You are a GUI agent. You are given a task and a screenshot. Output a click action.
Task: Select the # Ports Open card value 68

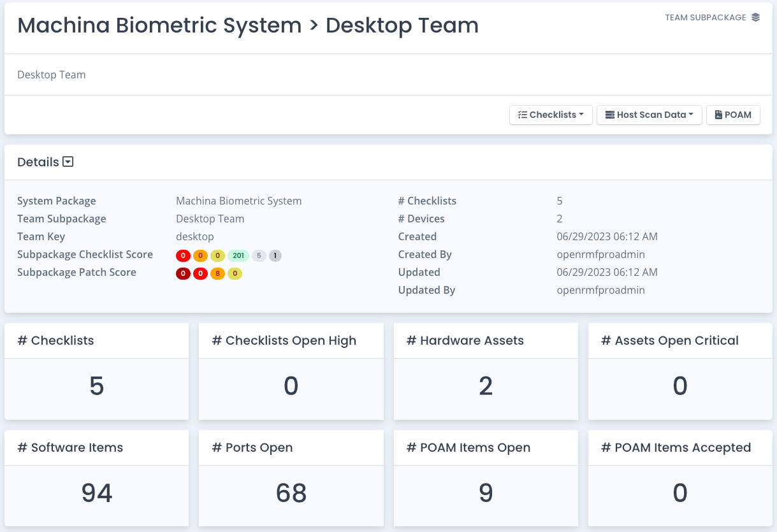point(291,493)
